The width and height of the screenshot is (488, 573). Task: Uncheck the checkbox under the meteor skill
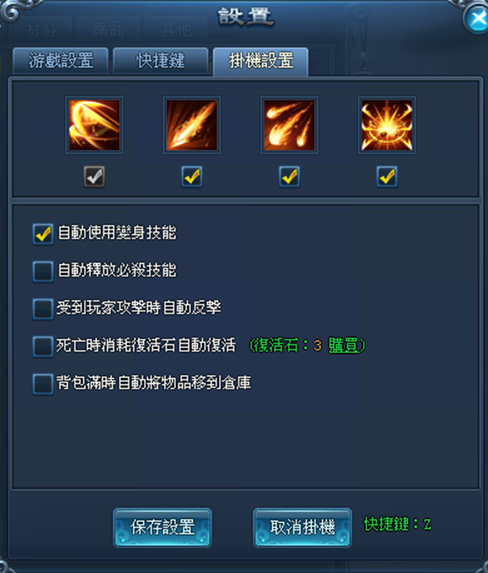pos(289,177)
